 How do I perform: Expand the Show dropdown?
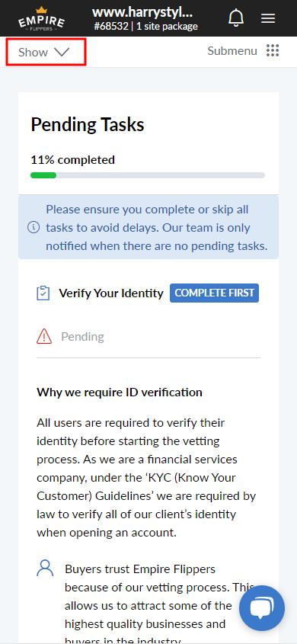(46, 51)
